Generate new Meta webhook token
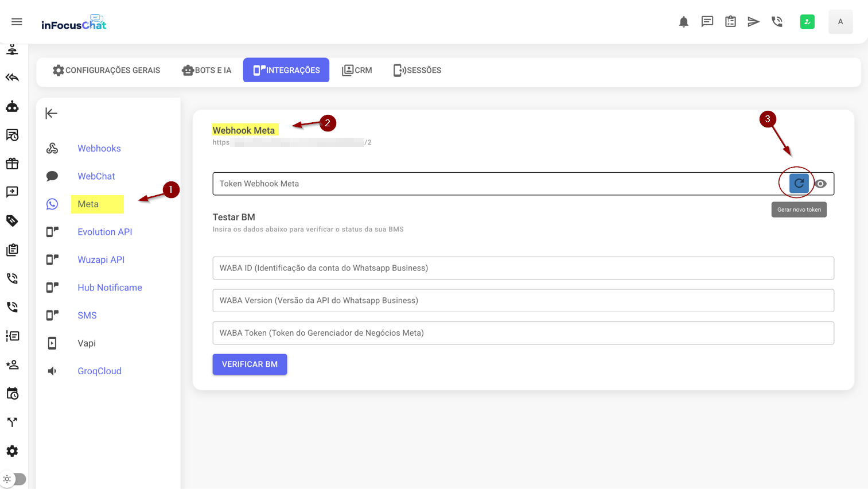Screen dimensions: 868x489 [x=799, y=184]
